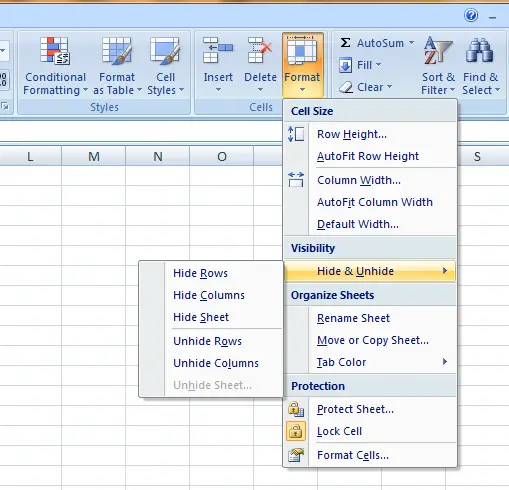The height and width of the screenshot is (490, 509).
Task: Open the Clear dropdown
Action: point(365,87)
